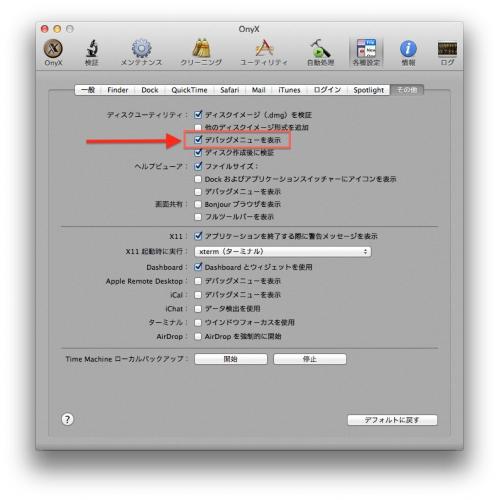Screen dimensions: 499x500
Task: Click the Time Machine 停止 button
Action: 310,359
